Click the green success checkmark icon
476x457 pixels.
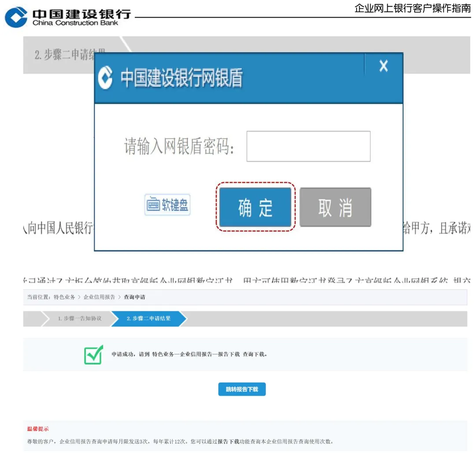93,354
